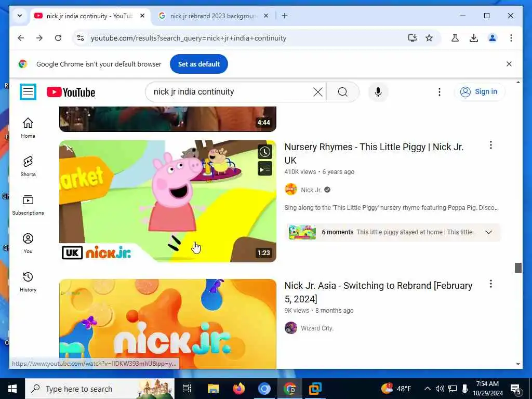This screenshot has width=532, height=399.
Task: Add Peppa Pig video to queue
Action: click(x=264, y=169)
